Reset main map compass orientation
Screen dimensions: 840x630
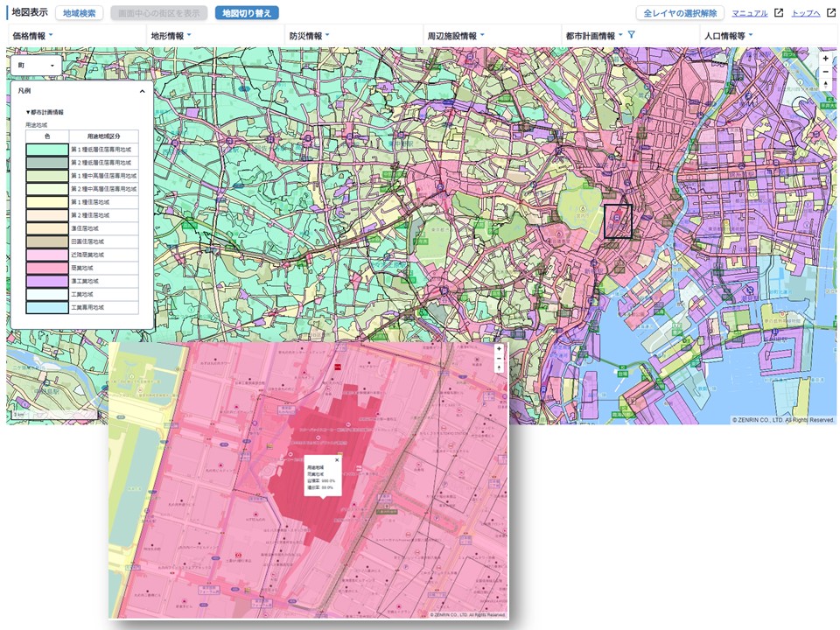[x=825, y=85]
